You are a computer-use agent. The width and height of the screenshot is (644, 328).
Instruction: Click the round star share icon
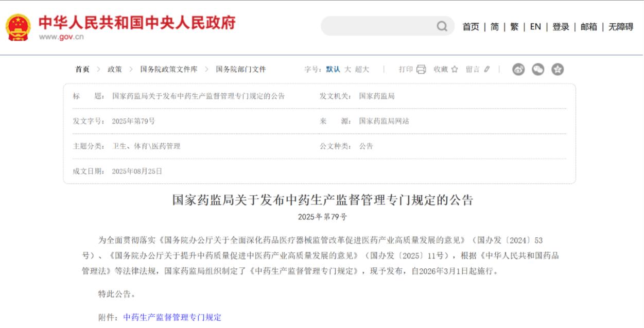(x=558, y=70)
